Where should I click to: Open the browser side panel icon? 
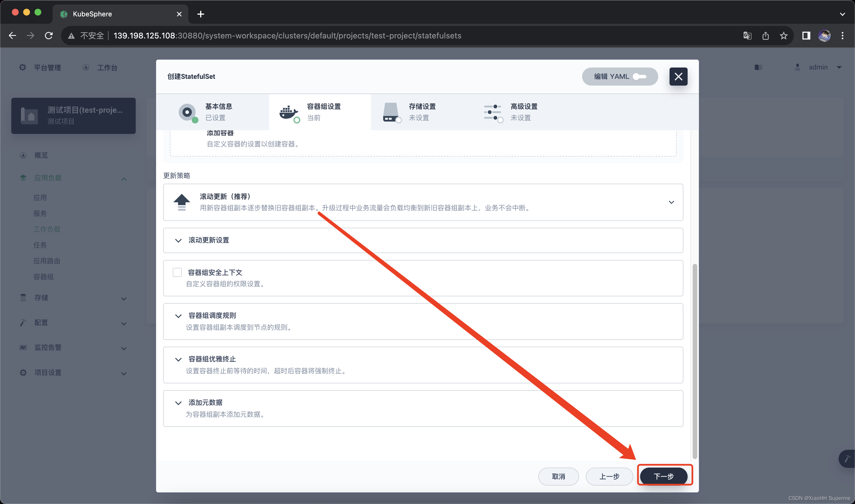(806, 36)
